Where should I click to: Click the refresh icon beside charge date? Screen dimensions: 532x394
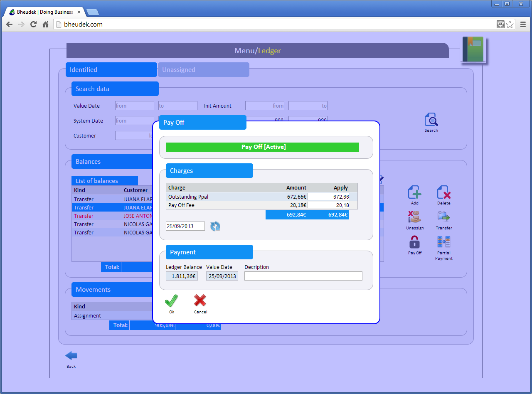click(215, 226)
